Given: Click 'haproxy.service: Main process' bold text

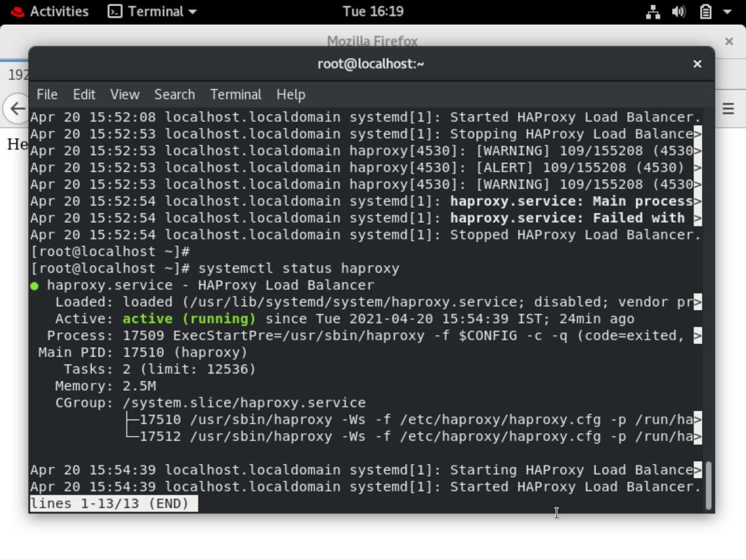Looking at the screenshot, I should pos(571,201).
